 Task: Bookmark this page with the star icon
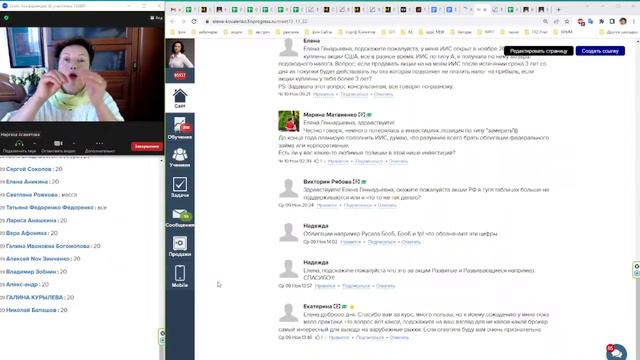pyautogui.click(x=567, y=21)
